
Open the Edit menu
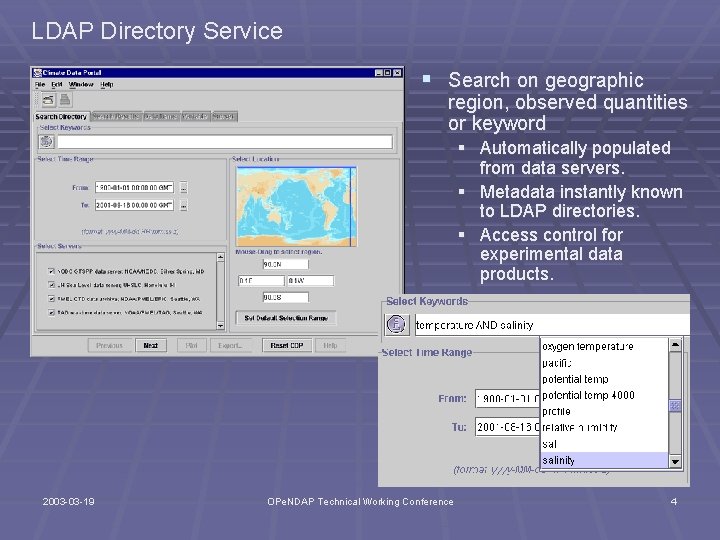pos(57,84)
